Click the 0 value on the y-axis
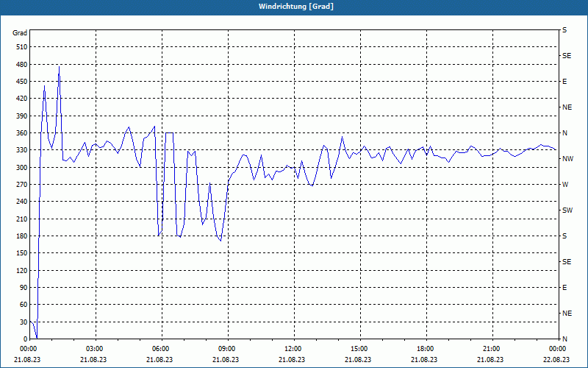The image size is (588, 368). 25,339
